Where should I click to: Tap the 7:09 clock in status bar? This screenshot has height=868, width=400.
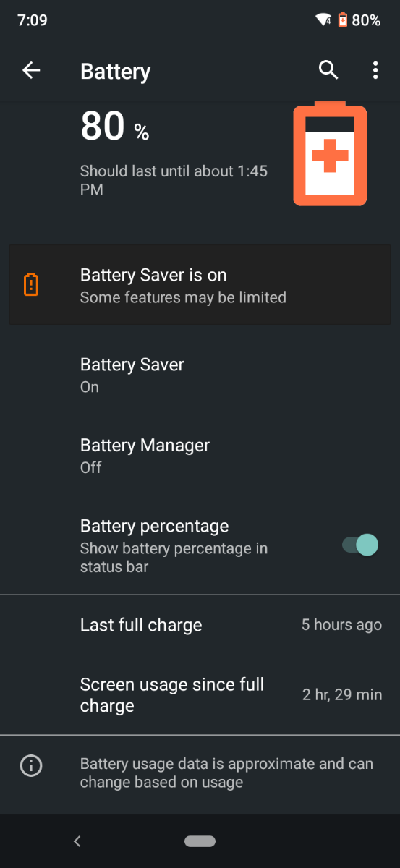tap(33, 20)
